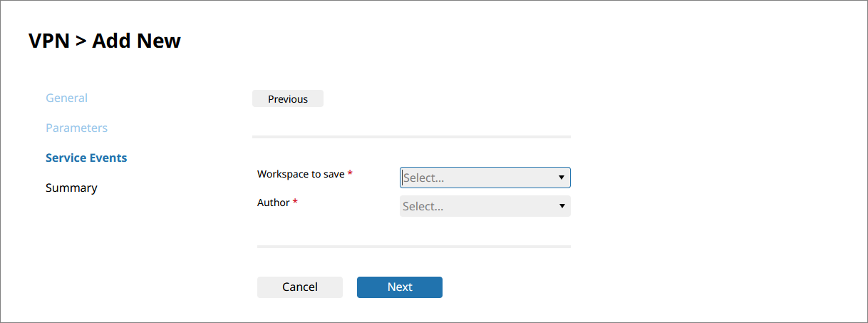Click the divider line above Cancel button
Screen dimensions: 868x323
click(413, 247)
